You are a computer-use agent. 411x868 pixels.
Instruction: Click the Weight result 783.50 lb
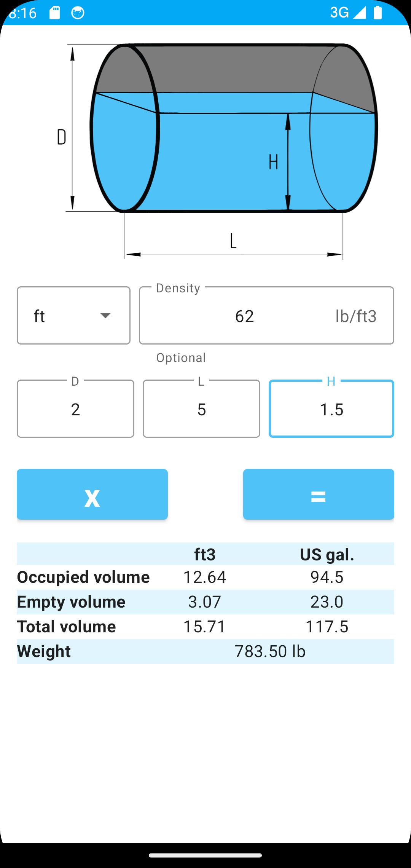pos(270,651)
